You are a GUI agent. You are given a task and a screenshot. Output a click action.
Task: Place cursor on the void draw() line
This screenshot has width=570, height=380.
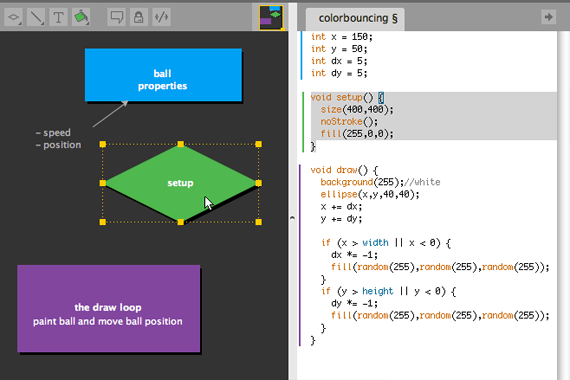(344, 170)
